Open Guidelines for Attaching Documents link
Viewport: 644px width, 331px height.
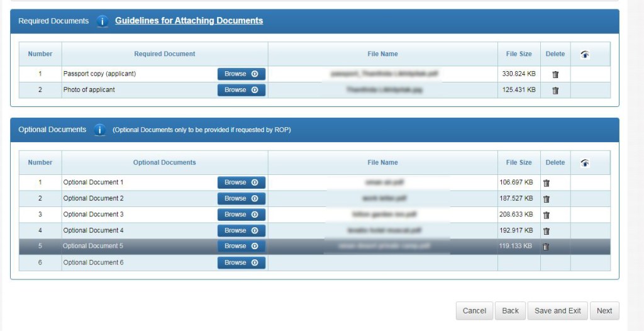[189, 21]
